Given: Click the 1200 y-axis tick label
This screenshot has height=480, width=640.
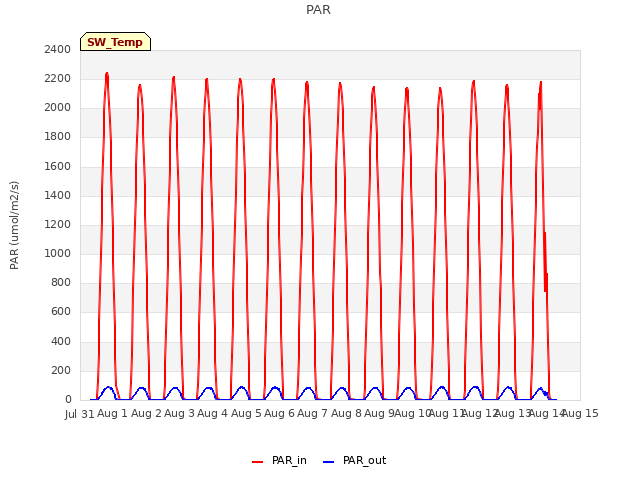Looking at the screenshot, I should [x=58, y=224].
